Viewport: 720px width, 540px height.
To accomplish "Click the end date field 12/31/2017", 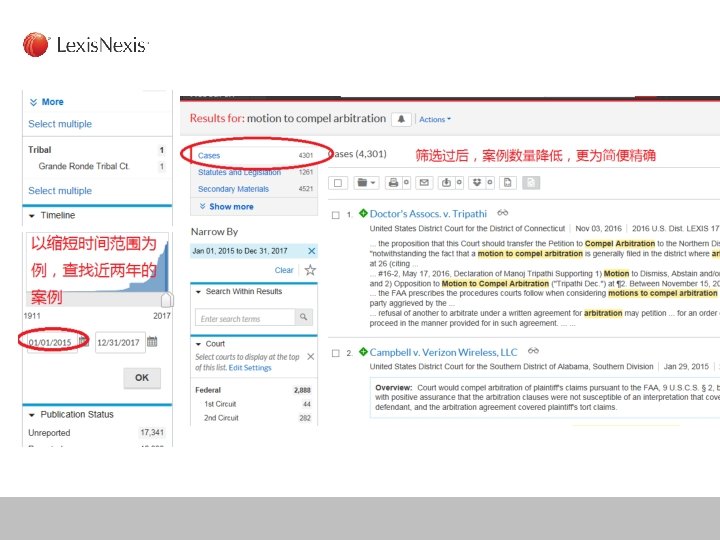I will pyautogui.click(x=120, y=343).
